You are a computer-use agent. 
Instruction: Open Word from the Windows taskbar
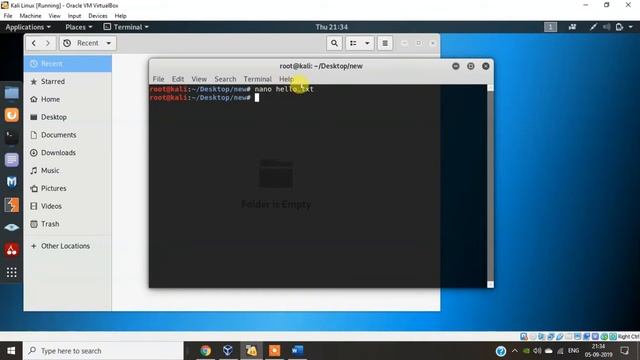point(298,351)
